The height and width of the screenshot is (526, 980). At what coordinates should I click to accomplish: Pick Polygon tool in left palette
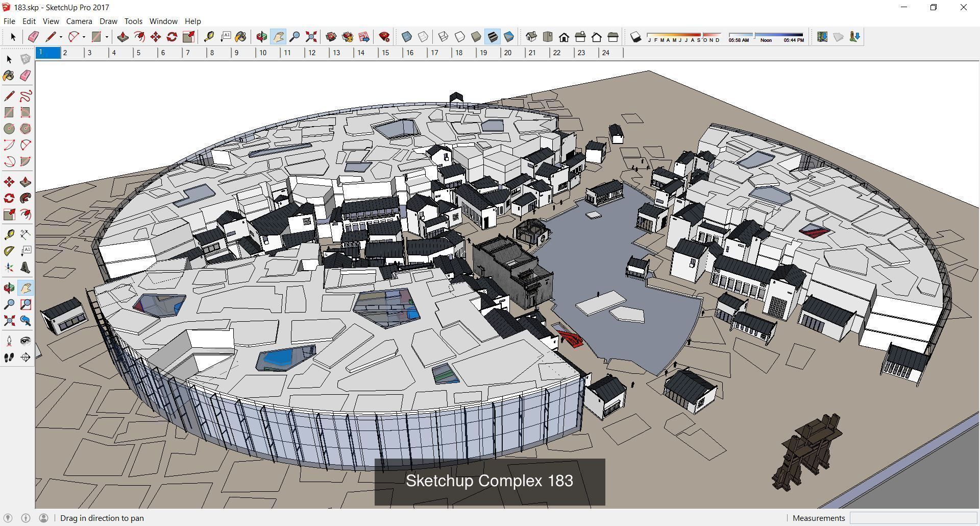click(x=26, y=129)
